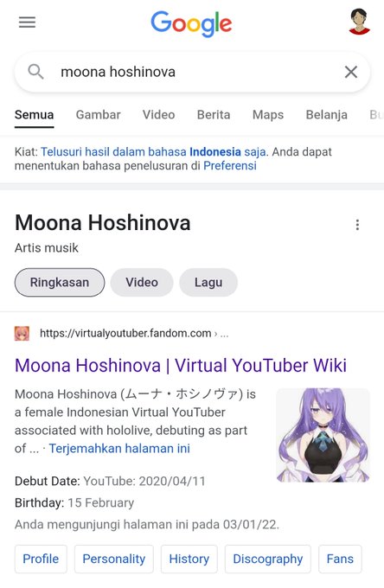
Task: Click the Moona Hoshinova character thumbnail
Action: 323,435
